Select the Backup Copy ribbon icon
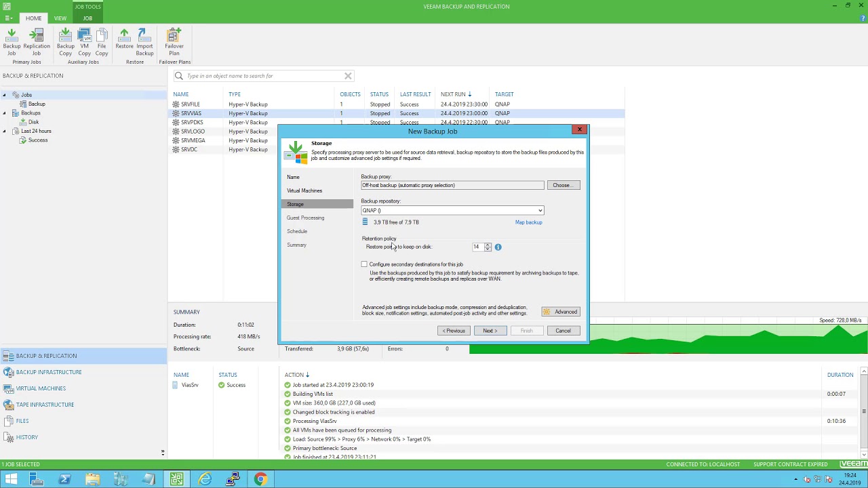 (65, 42)
